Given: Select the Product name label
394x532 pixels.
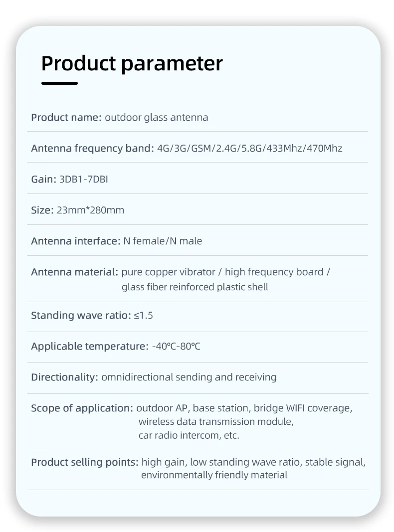Looking at the screenshot, I should tap(66, 117).
